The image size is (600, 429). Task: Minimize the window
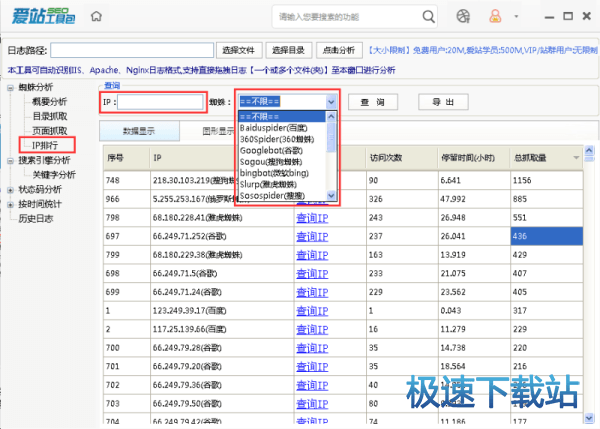[x=549, y=17]
